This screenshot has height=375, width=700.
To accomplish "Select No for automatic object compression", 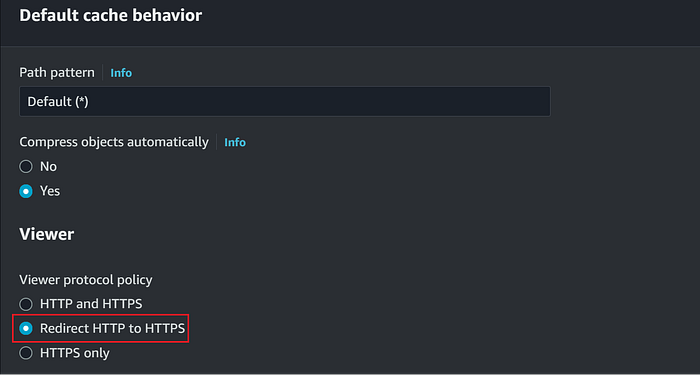I will click(x=26, y=167).
